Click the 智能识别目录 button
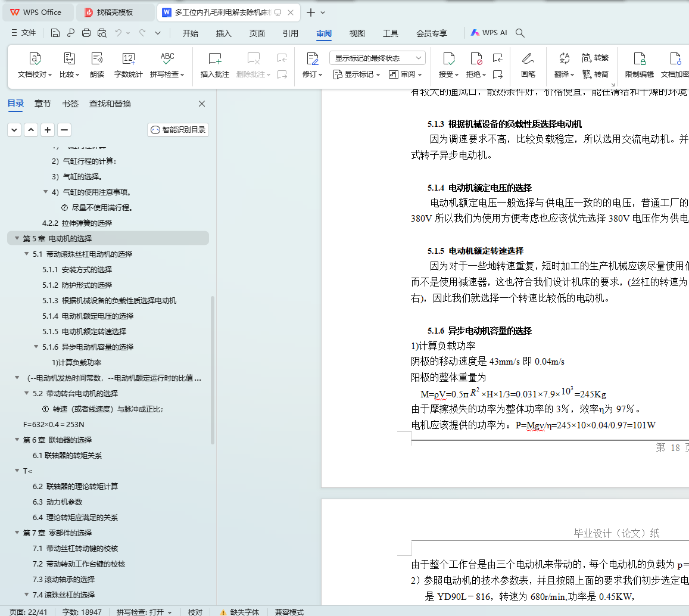The width and height of the screenshot is (689, 616). (x=178, y=130)
